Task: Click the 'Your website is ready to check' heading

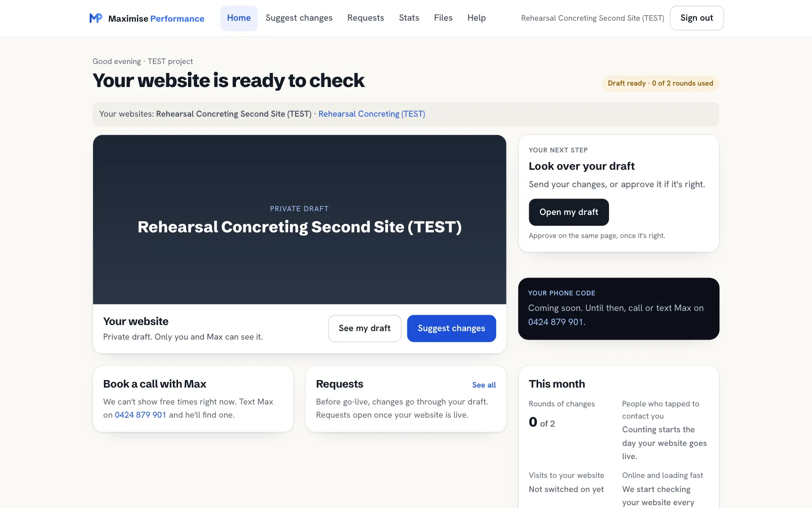Action: tap(228, 80)
